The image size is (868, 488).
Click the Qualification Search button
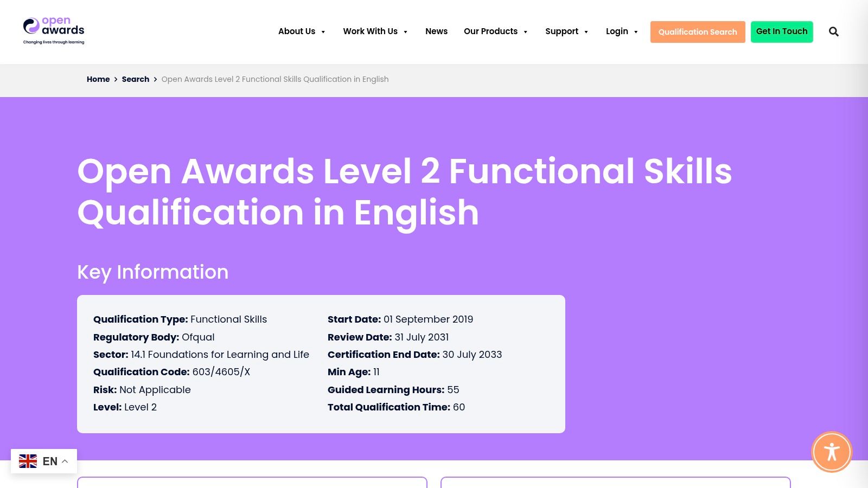(x=698, y=32)
